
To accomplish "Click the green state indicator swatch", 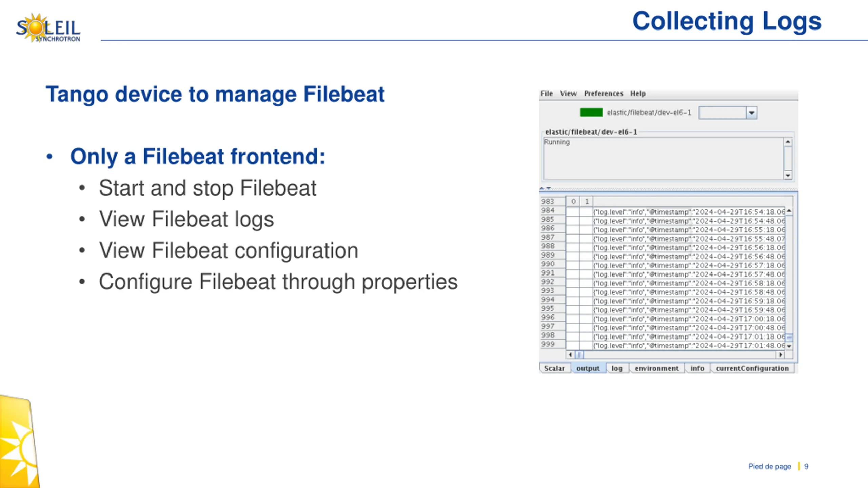I will tap(591, 113).
